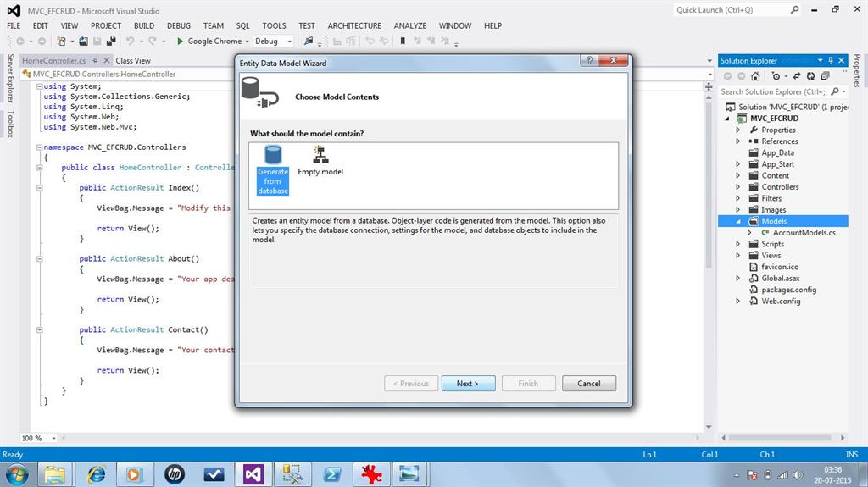Focus the Search Solution Explorer field

773,91
